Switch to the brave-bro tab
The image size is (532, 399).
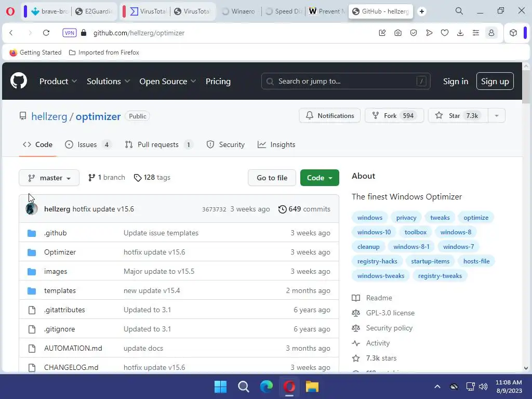pos(49,11)
